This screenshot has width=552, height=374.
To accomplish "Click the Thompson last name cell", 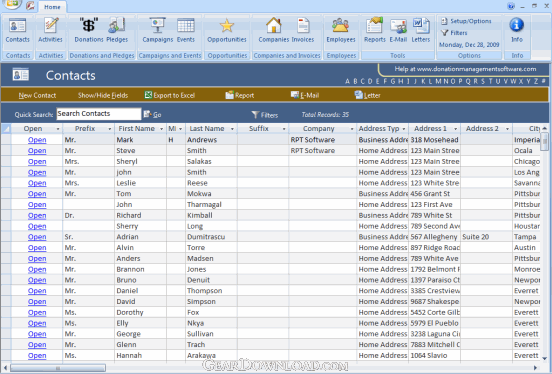I will point(211,291).
